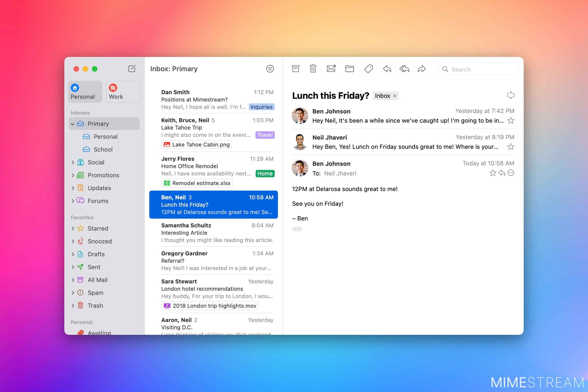Remove the Inbox label from conversation

395,96
